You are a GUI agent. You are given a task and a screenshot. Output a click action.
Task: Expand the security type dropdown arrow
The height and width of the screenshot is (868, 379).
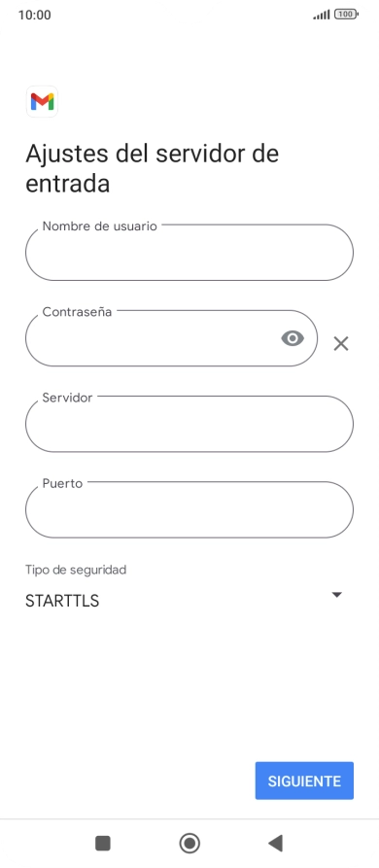[x=336, y=595]
